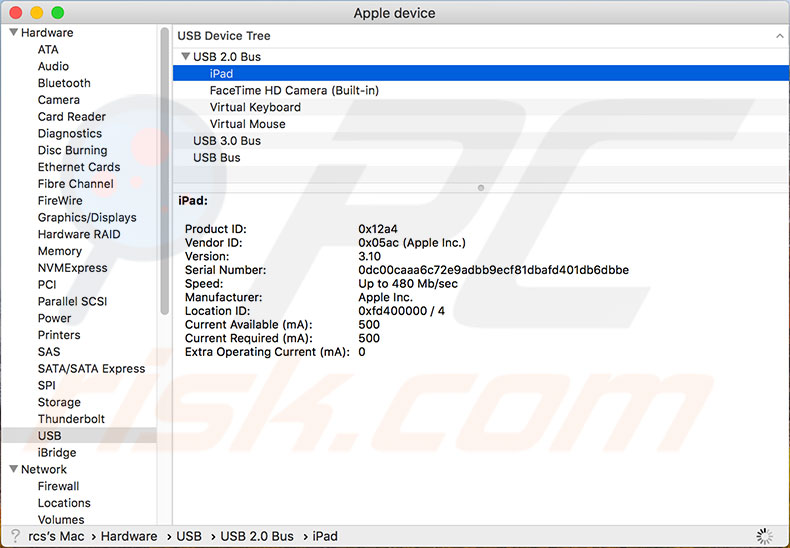Select SATA/SATA Express entry
The width and height of the screenshot is (790, 548).
point(91,368)
